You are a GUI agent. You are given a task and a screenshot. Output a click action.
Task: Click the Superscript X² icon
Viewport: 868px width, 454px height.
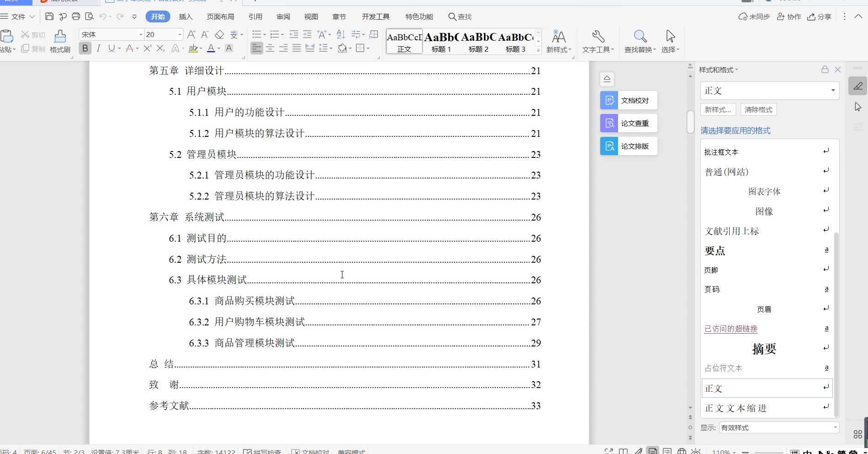coord(147,48)
